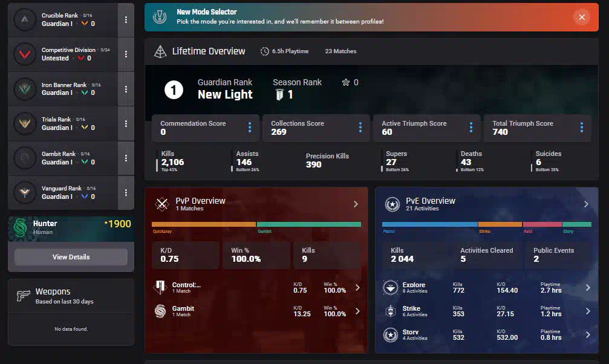Click the Activities Cleared 5 stat card

487,255
